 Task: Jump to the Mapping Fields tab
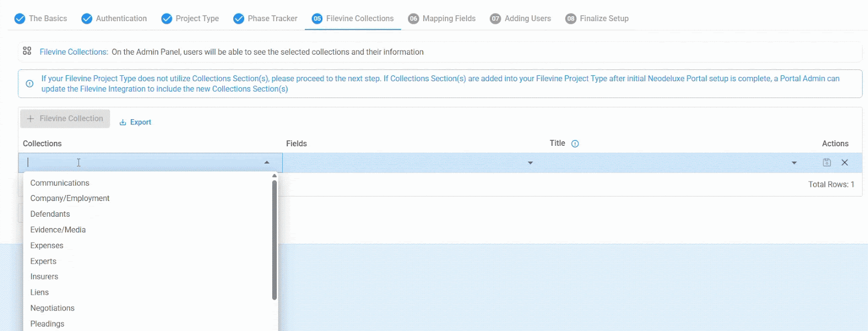click(442, 19)
